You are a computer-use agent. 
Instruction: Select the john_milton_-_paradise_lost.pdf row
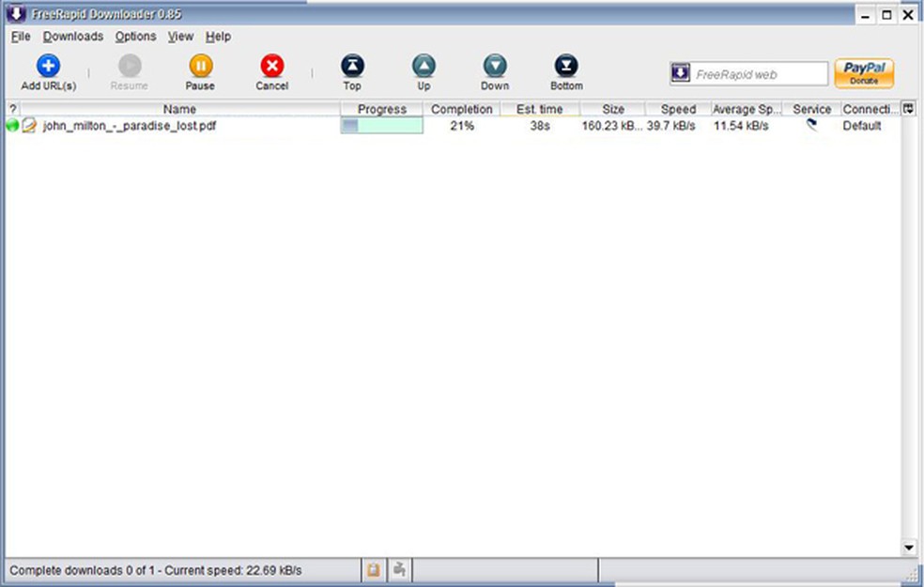453,126
